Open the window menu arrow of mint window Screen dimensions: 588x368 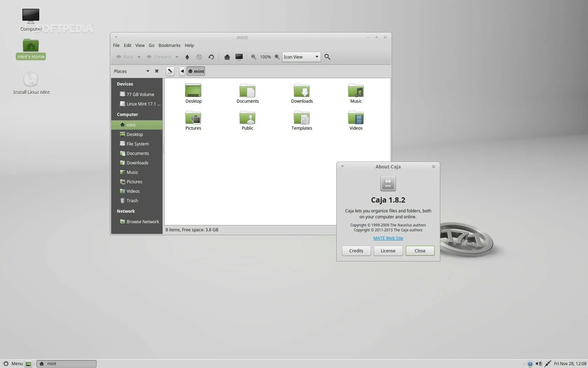point(116,37)
